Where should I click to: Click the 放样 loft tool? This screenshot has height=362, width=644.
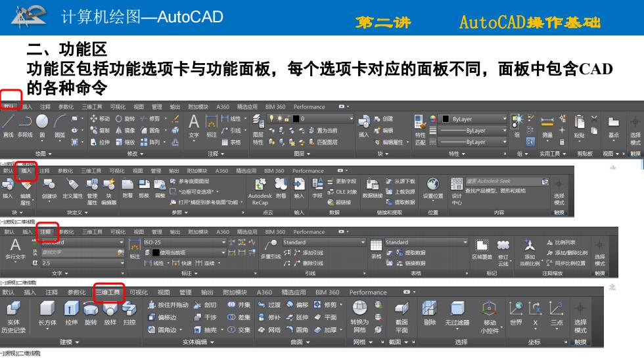pyautogui.click(x=110, y=313)
